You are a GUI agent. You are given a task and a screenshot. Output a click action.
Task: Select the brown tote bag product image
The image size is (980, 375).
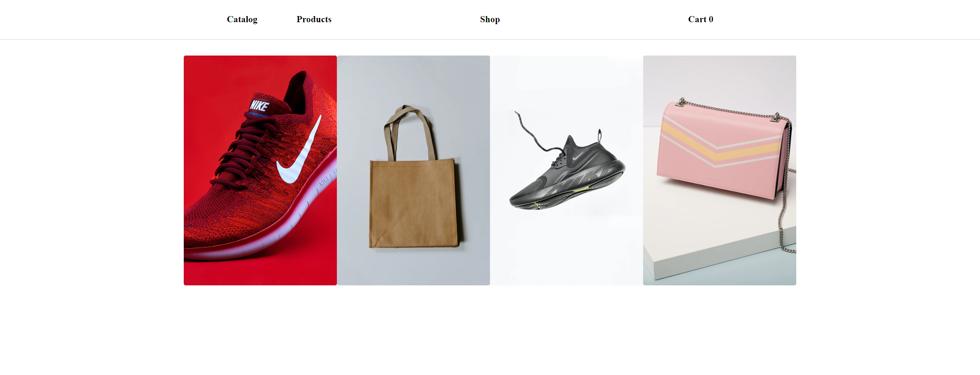(x=413, y=170)
